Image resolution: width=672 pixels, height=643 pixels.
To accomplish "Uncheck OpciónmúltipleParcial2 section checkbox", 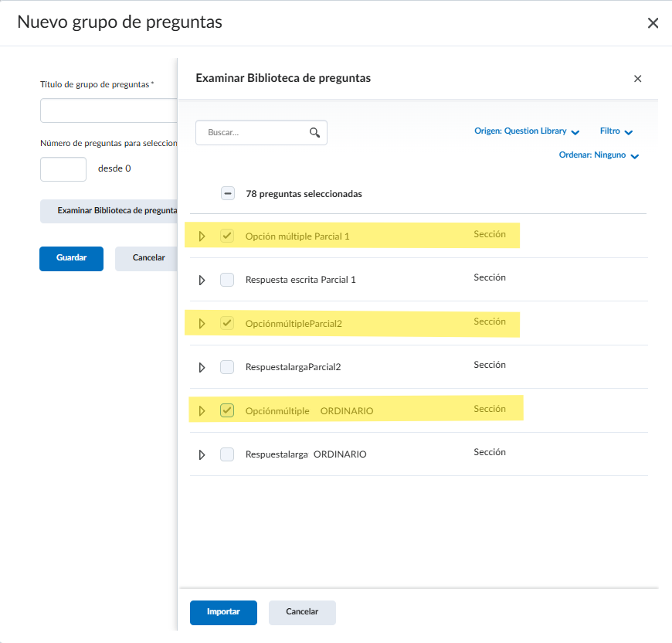I will point(227,323).
